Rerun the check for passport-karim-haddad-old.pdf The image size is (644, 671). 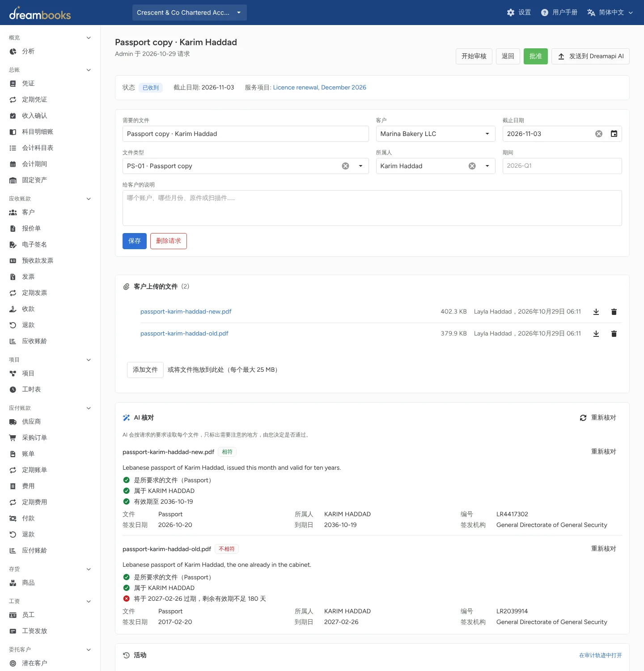click(604, 549)
